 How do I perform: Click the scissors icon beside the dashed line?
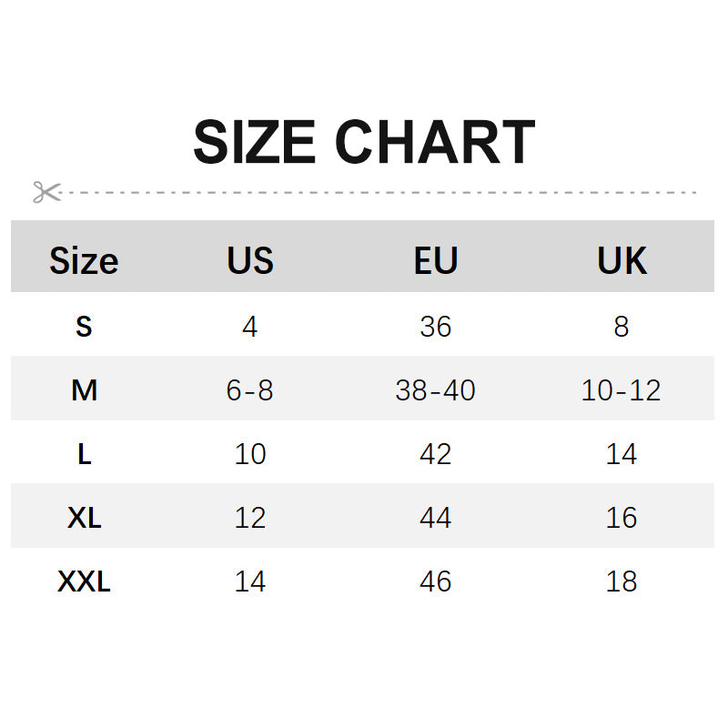click(x=46, y=192)
